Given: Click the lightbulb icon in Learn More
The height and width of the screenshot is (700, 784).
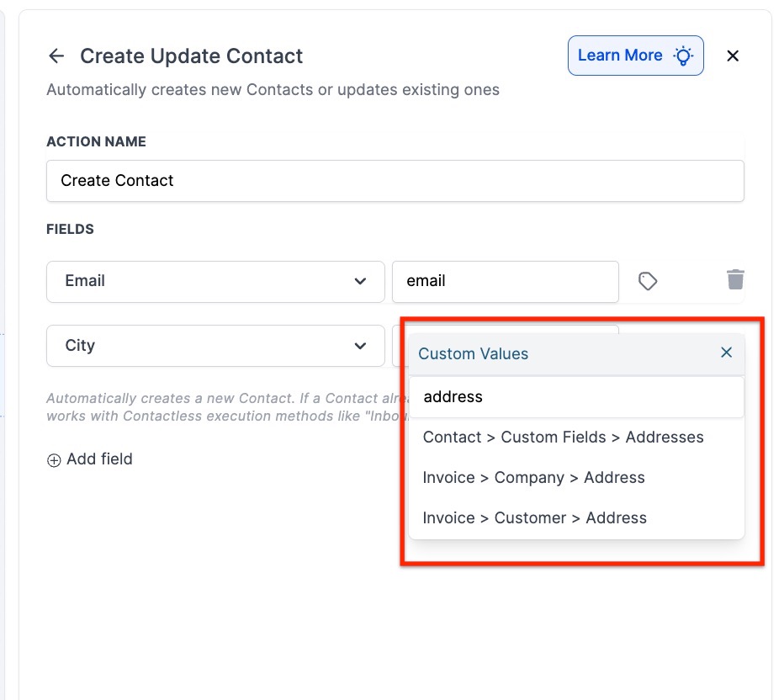Looking at the screenshot, I should (683, 56).
